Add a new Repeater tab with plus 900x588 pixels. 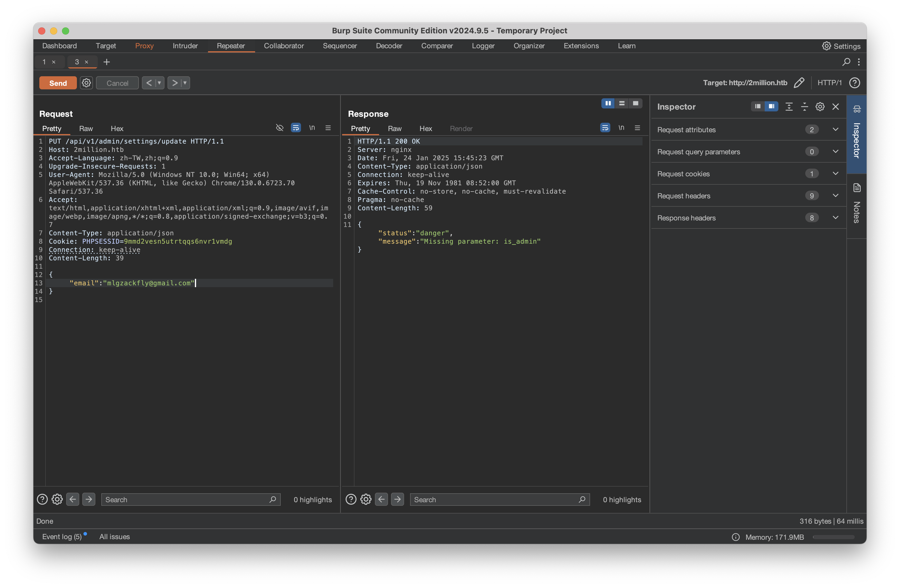[107, 62]
